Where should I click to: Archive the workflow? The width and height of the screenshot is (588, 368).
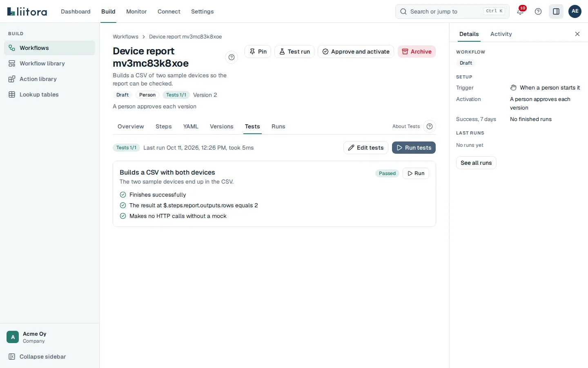pos(416,52)
